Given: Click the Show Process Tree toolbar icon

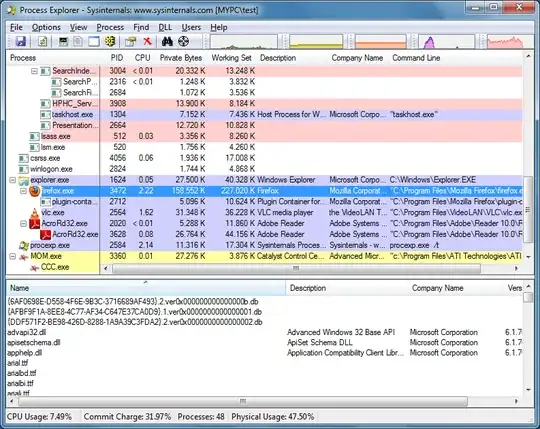Looking at the screenshot, I should click(x=79, y=41).
